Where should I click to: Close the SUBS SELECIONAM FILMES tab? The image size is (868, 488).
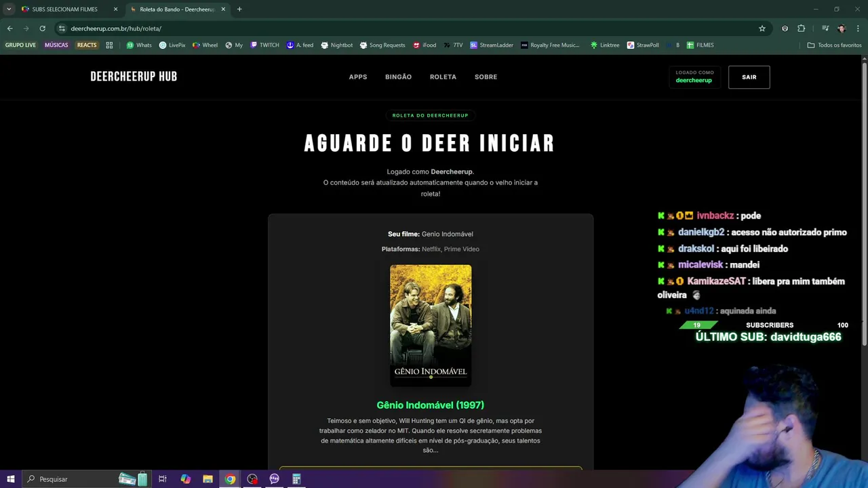[115, 9]
